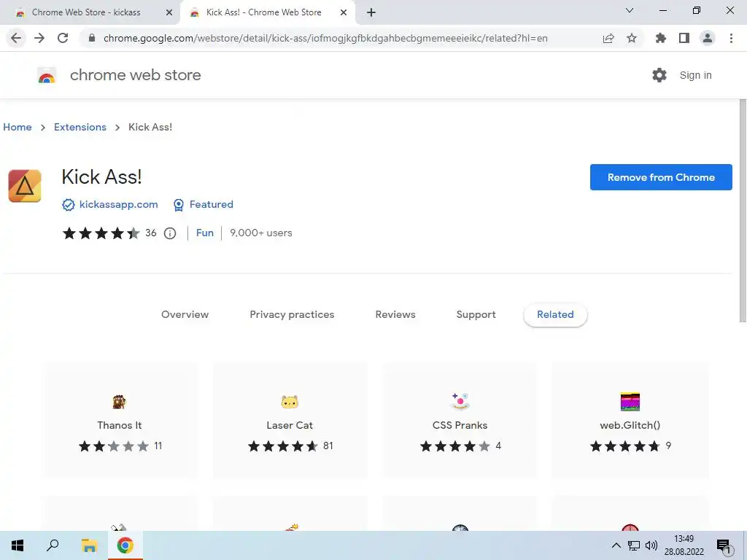The height and width of the screenshot is (560, 747).
Task: Open the network tray icon
Action: [634, 545]
